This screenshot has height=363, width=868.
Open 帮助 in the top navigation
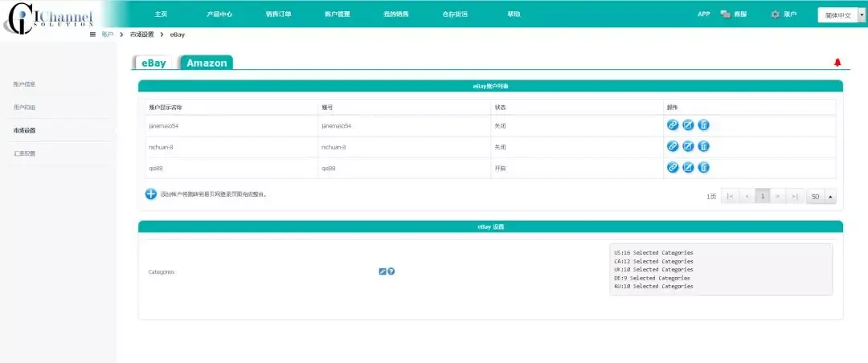(x=514, y=14)
